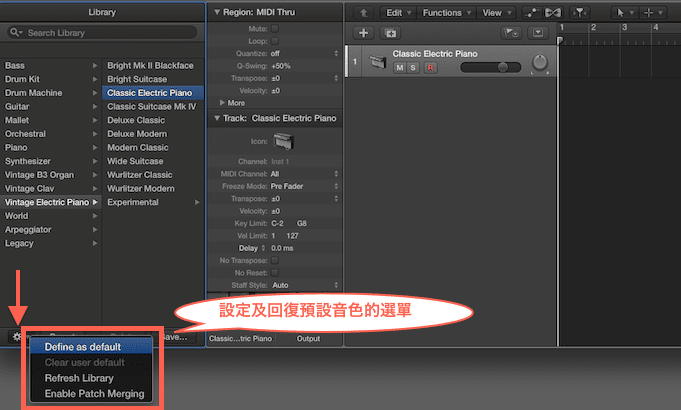The height and width of the screenshot is (410, 681).
Task: Select the Guitar library category
Action: tap(51, 106)
